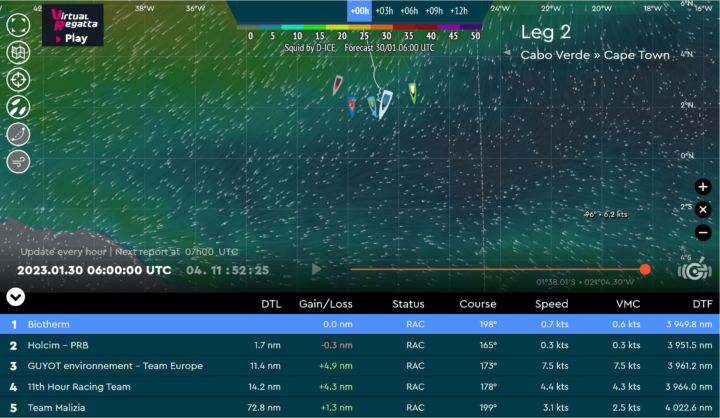This screenshot has height=418, width=720.
Task: Click the wind speed color scale bar
Action: pyautogui.click(x=359, y=27)
